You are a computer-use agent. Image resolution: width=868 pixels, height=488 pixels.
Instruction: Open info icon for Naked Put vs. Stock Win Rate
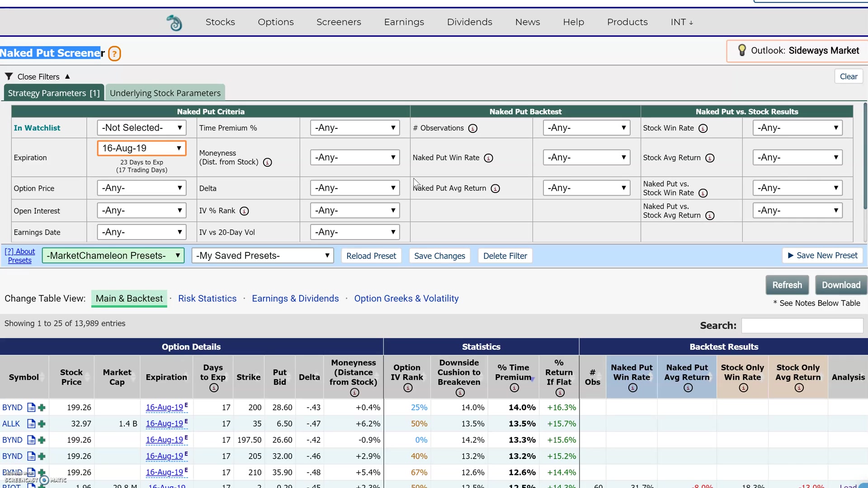pyautogui.click(x=703, y=193)
